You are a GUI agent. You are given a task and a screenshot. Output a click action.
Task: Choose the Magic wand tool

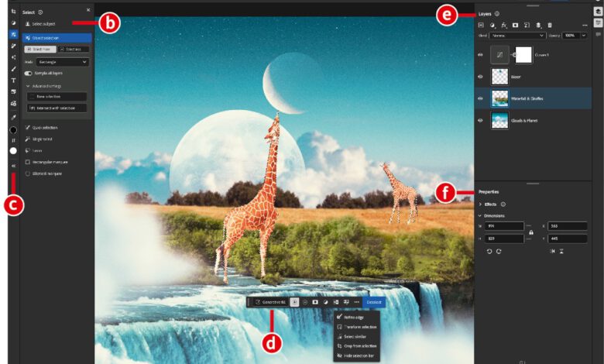pos(39,139)
